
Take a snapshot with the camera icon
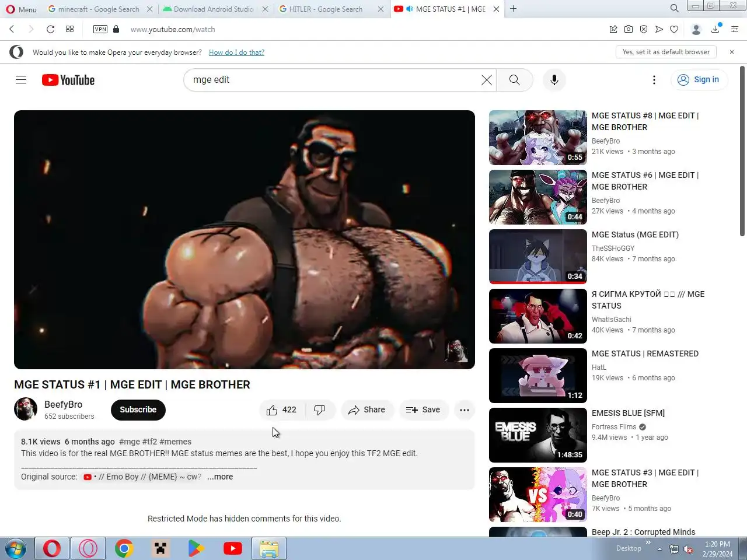(629, 29)
